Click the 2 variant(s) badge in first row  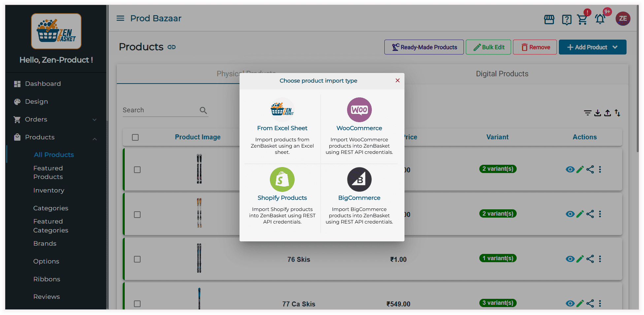498,169
